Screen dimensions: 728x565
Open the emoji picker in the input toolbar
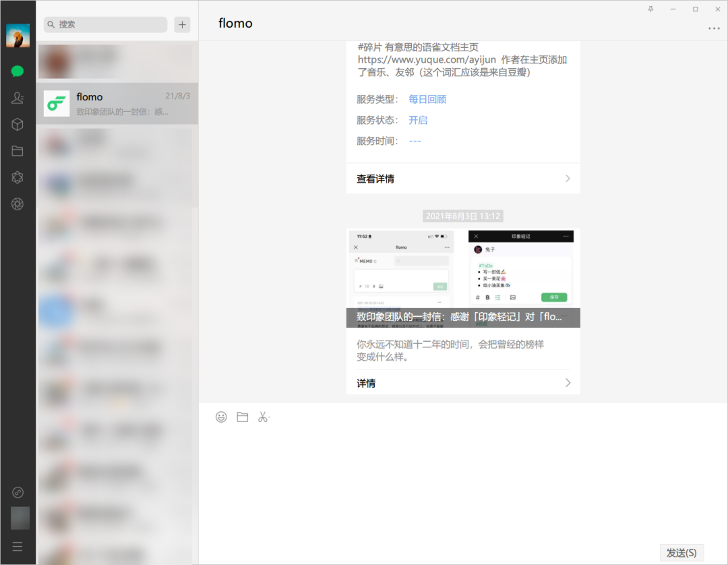(x=221, y=417)
